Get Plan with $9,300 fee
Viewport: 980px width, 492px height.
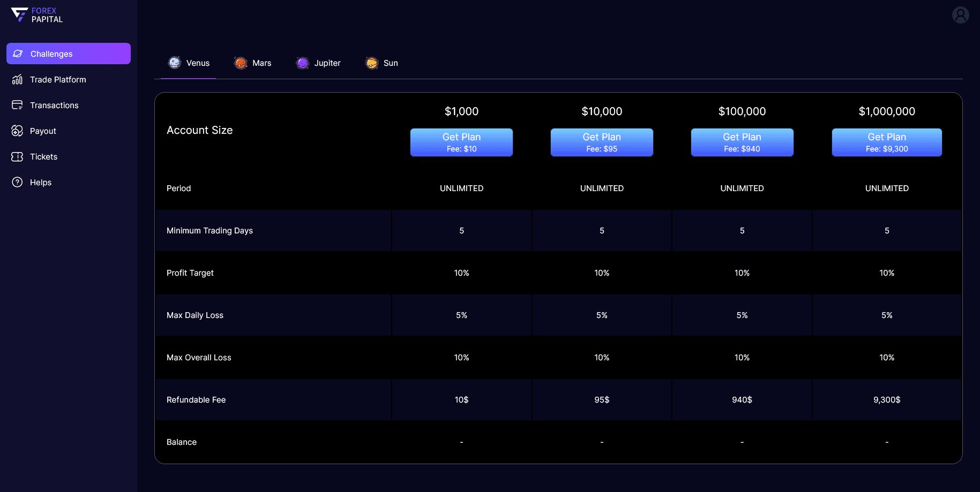coord(887,142)
